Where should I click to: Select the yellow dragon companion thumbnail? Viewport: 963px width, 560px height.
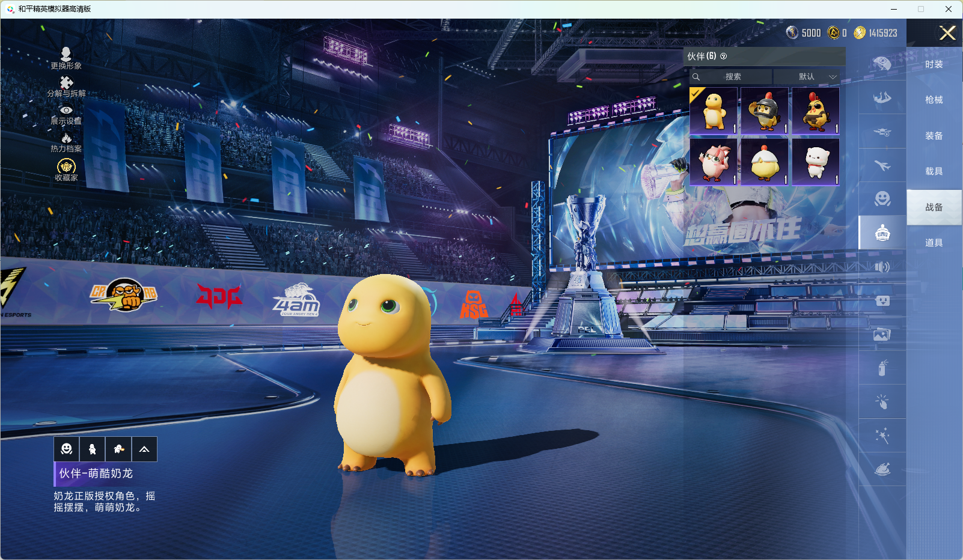pyautogui.click(x=714, y=111)
